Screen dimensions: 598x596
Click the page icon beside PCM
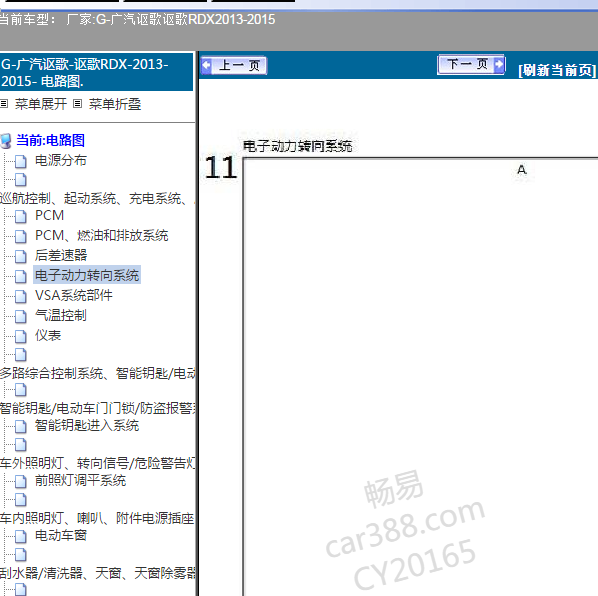(x=21, y=216)
